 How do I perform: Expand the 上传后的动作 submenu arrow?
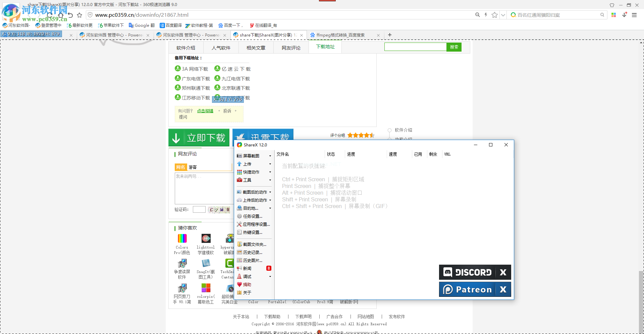[x=270, y=200]
